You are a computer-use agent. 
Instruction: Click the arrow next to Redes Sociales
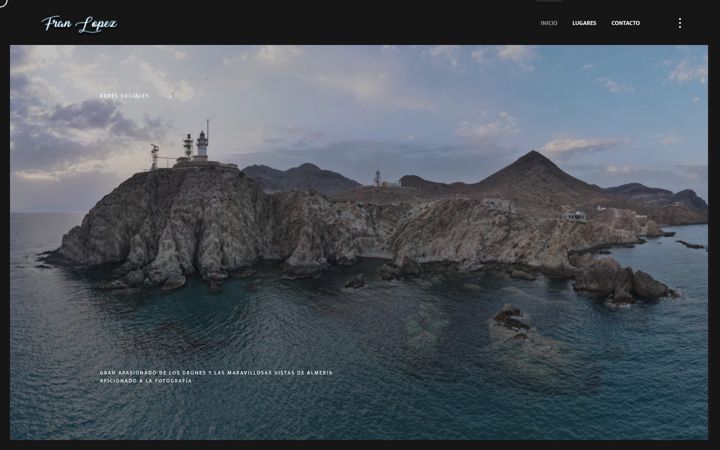(x=169, y=96)
